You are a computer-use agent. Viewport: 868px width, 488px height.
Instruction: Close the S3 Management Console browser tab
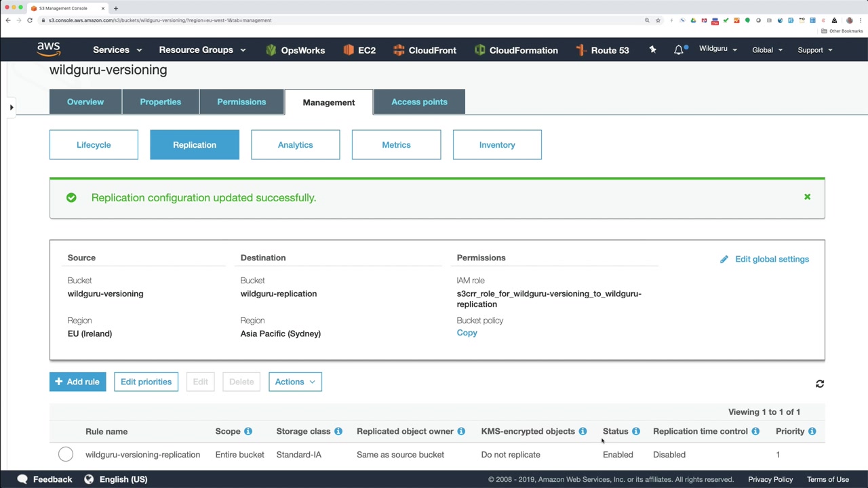103,8
